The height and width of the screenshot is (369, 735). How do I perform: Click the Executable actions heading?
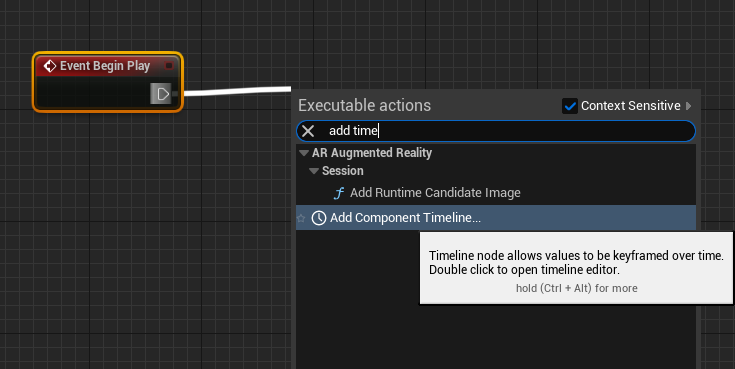pyautogui.click(x=364, y=105)
